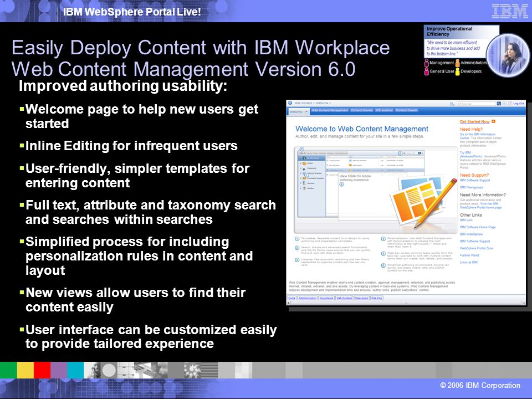This screenshot has width=532, height=399.
Task: Click the Web Content breadcrumb text
Action: click(302, 103)
